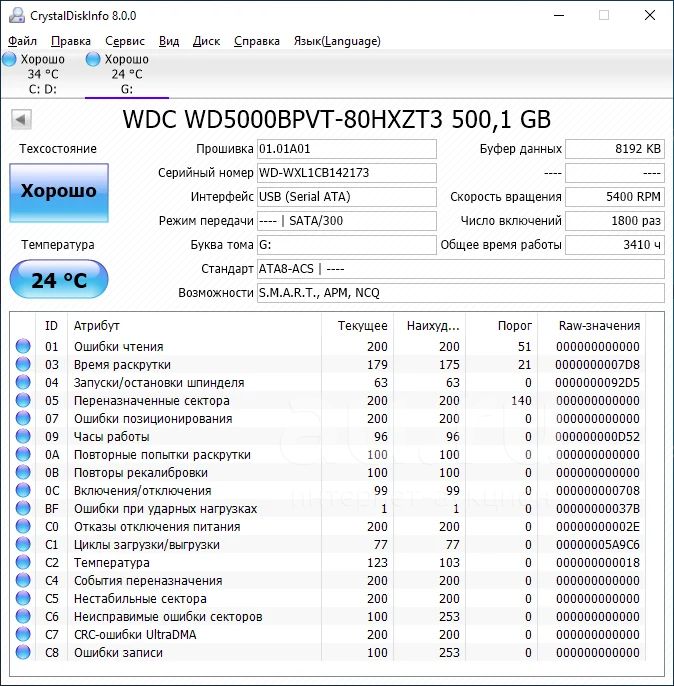Click the Число включений value 1800 раз
The height and width of the screenshot is (686, 674).
[615, 221]
